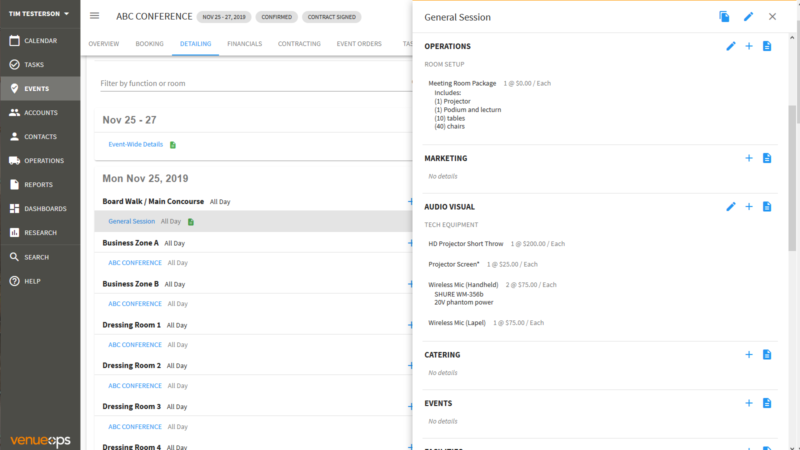This screenshot has height=450, width=800.
Task: Add an item to Catering section
Action: [x=748, y=355]
